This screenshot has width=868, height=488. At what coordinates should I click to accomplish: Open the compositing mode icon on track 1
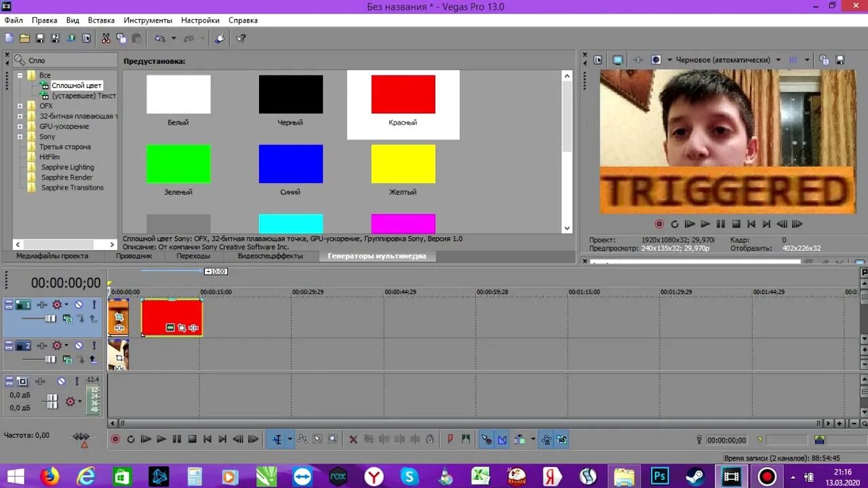[x=67, y=319]
